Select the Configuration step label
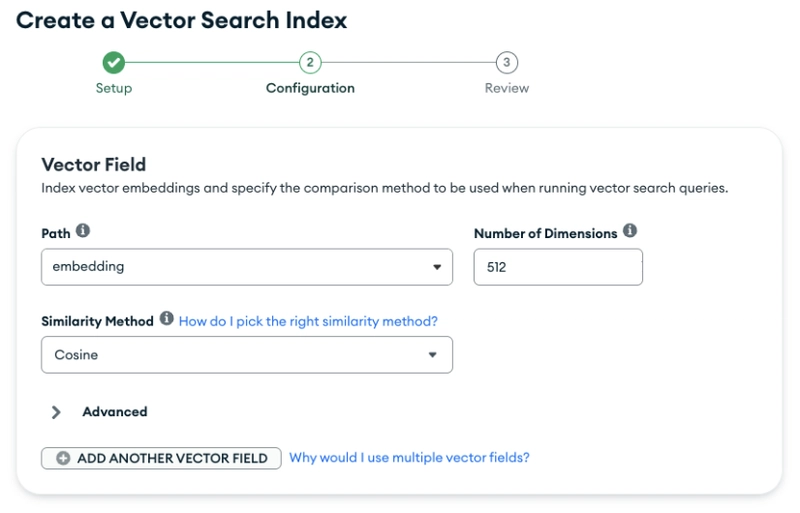 pyautogui.click(x=310, y=88)
